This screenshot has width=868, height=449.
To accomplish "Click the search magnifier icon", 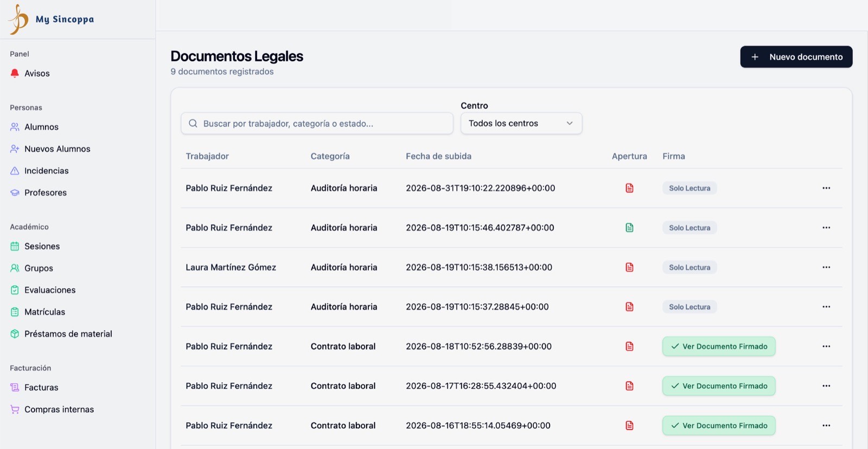I will [193, 123].
